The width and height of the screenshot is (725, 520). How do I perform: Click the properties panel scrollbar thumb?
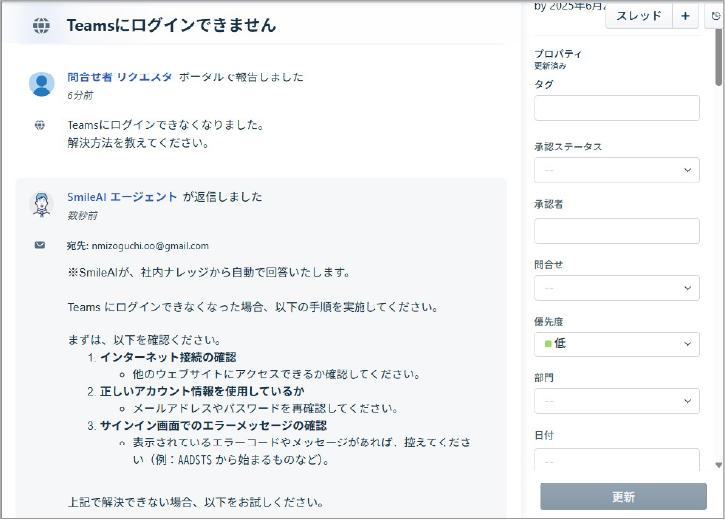click(x=718, y=56)
